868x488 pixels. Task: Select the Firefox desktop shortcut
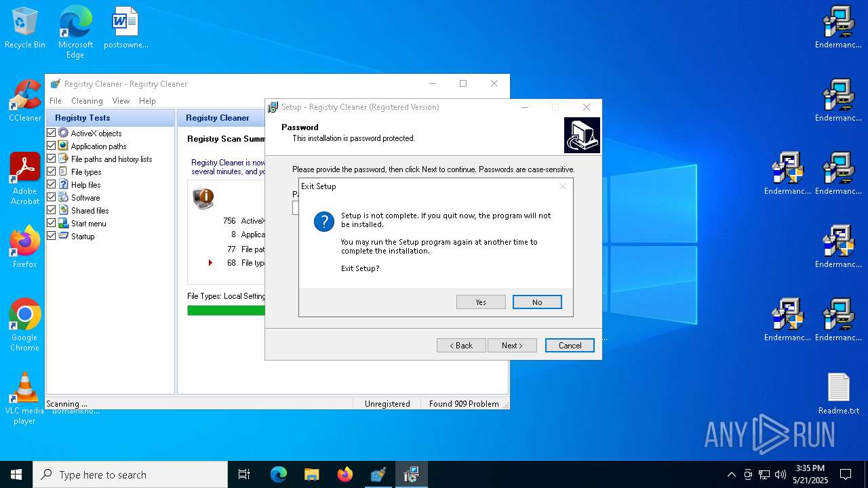[25, 247]
